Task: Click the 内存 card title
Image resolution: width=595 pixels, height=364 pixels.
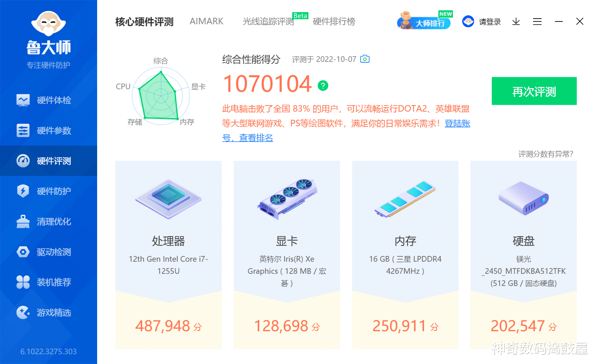Action: pos(405,241)
